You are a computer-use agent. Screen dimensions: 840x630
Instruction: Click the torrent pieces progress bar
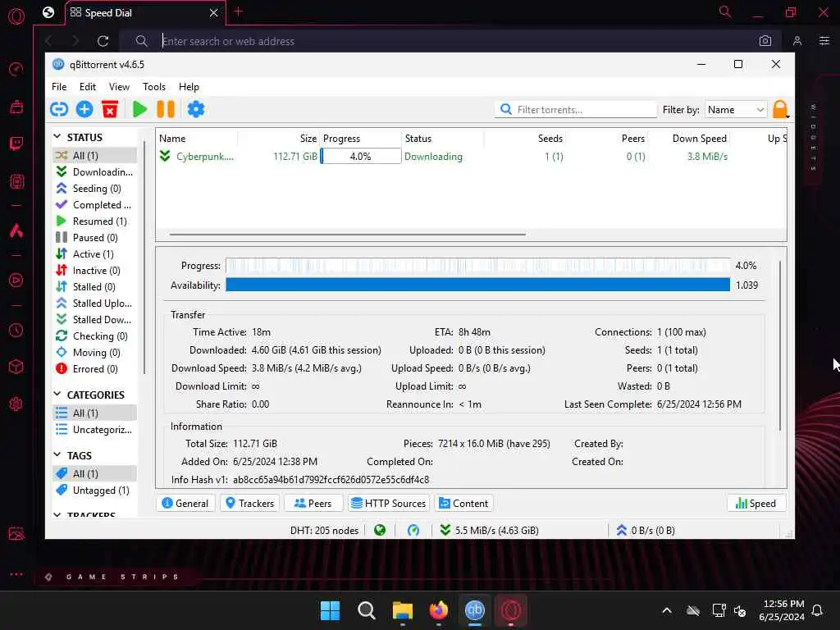(x=477, y=265)
